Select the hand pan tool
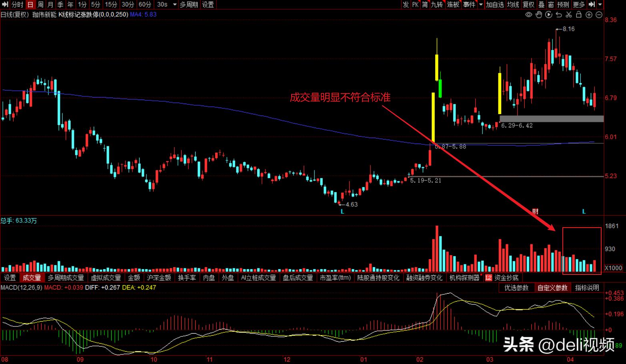Screen dimensions: 626x364 pos(539,15)
